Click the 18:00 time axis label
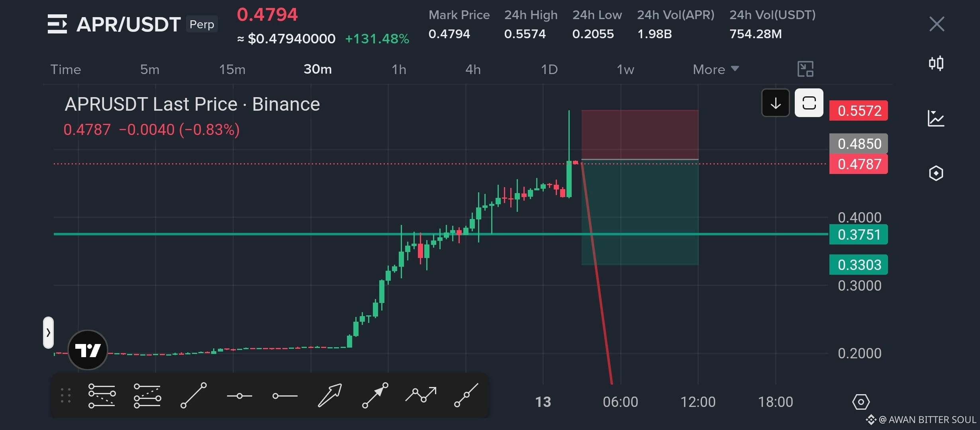The image size is (980, 430). click(x=775, y=402)
